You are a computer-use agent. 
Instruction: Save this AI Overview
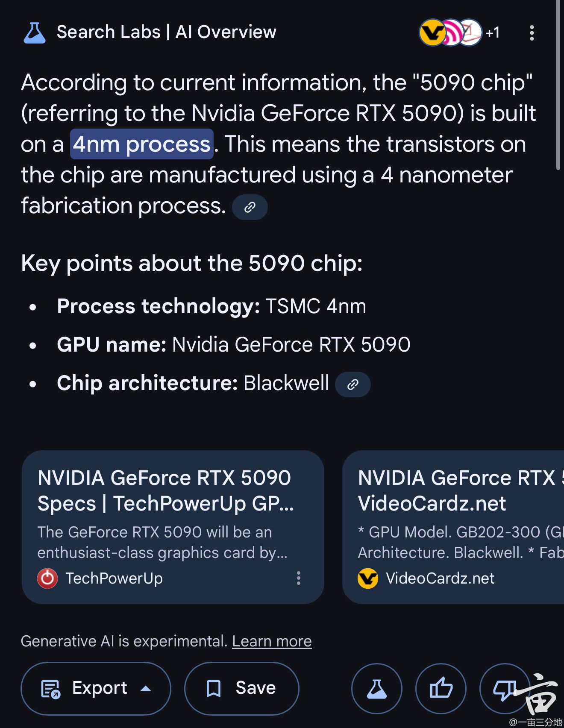[x=242, y=688]
